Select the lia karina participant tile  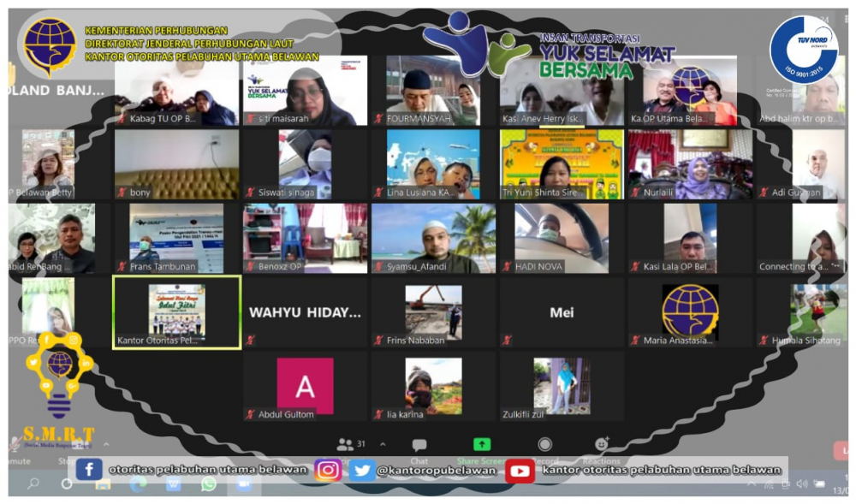point(433,386)
